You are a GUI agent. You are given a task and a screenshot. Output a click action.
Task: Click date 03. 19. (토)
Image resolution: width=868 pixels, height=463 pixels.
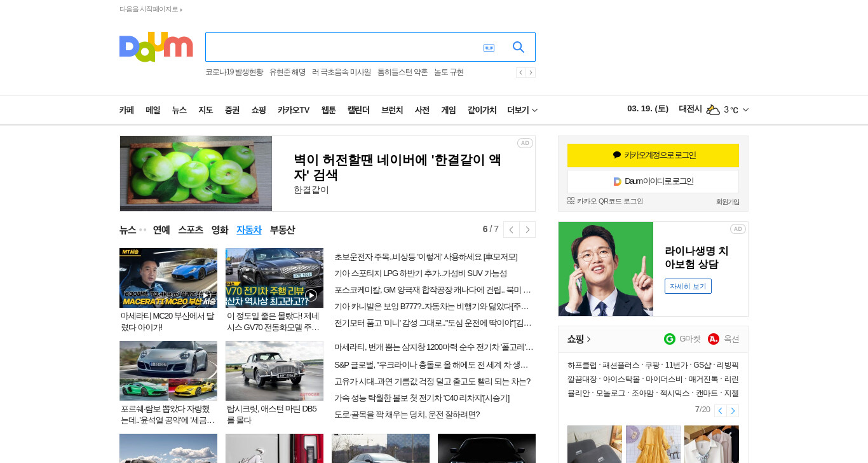point(648,109)
